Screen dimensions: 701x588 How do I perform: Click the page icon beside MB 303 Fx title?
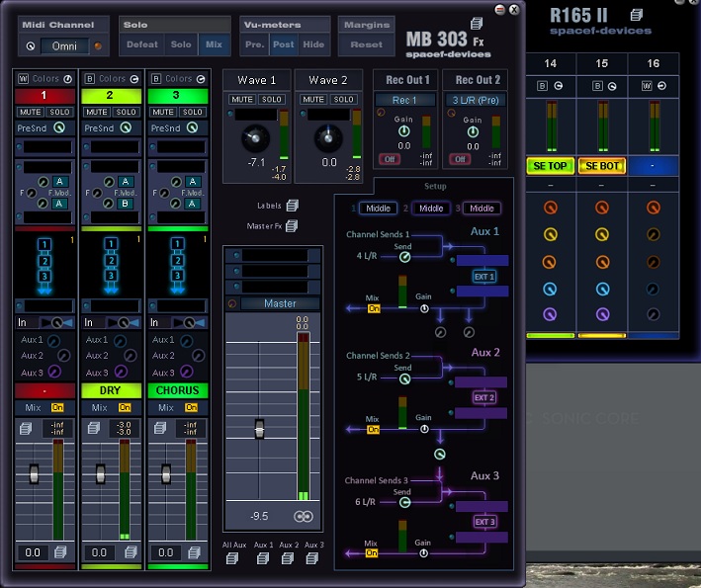477,24
